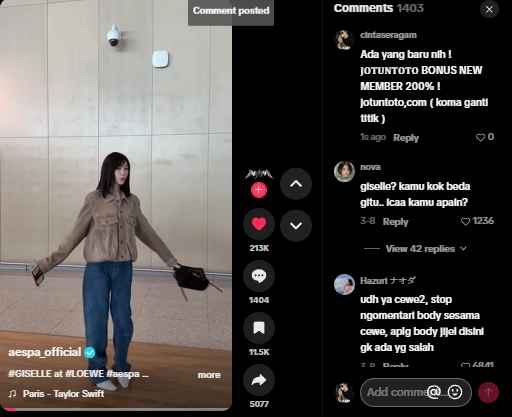This screenshot has width=512, height=417.
Task: Like the cintaseragam comment heart
Action: tap(480, 137)
